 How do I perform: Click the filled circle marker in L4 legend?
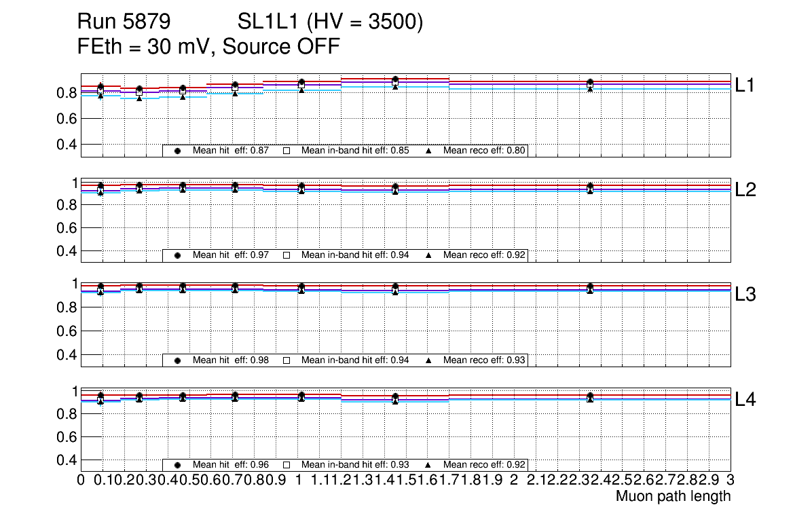coord(177,465)
